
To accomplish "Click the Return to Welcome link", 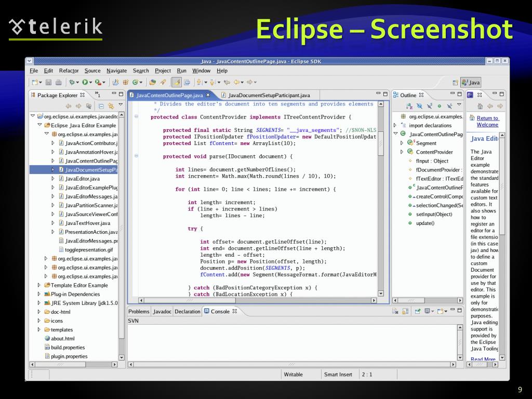I will (487, 122).
